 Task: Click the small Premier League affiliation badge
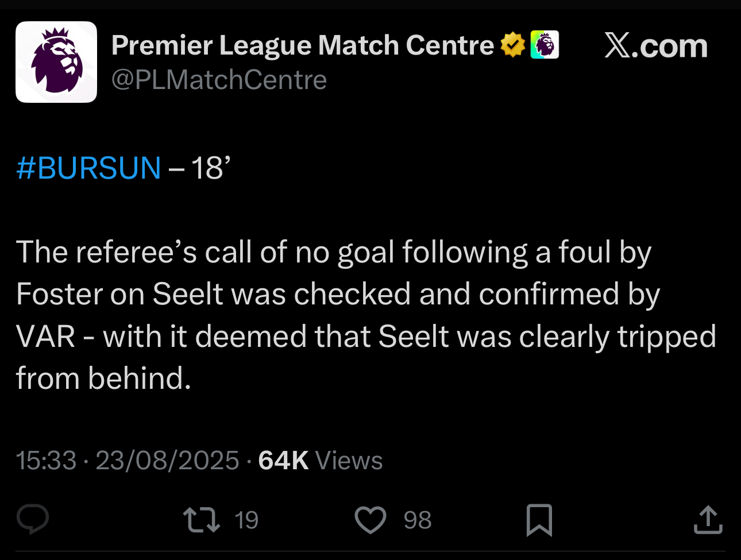[544, 45]
